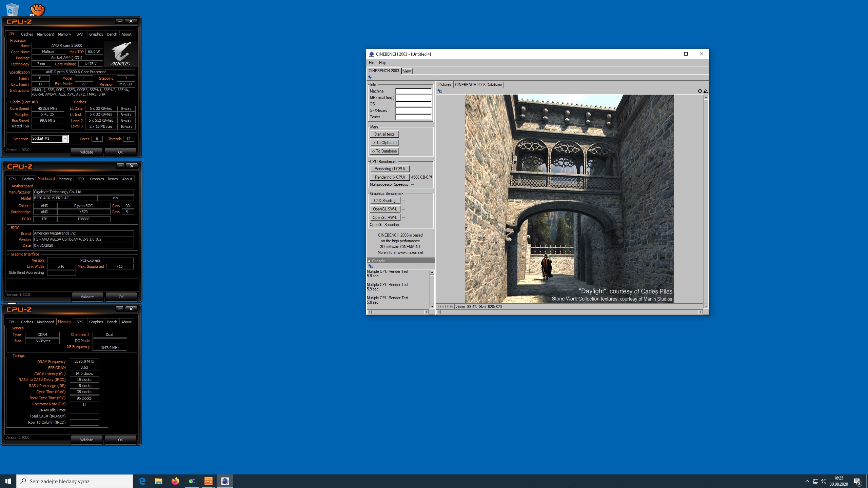Click the triangle zoom icon in Pictures panel

click(x=706, y=91)
